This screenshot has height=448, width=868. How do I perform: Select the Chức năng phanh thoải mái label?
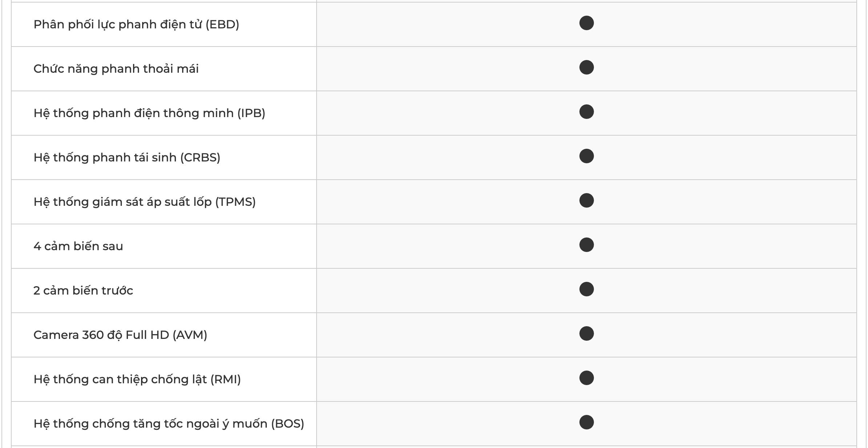116,69
